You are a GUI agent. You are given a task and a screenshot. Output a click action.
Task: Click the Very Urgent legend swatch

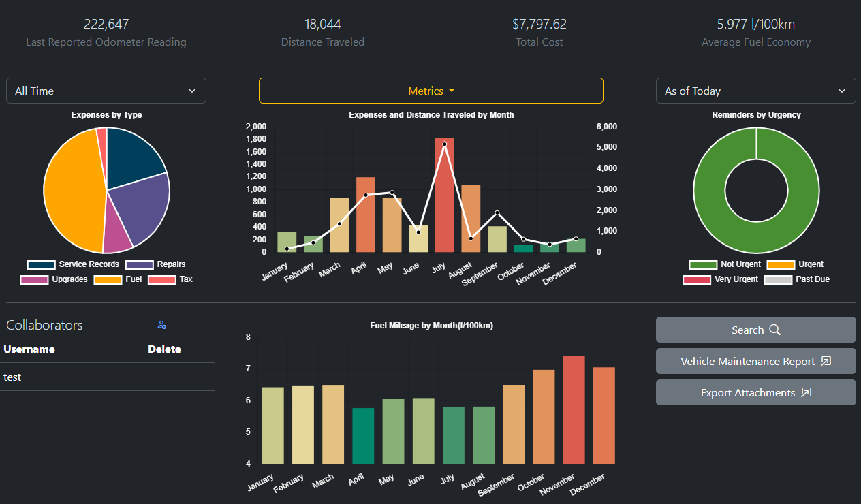[697, 279]
